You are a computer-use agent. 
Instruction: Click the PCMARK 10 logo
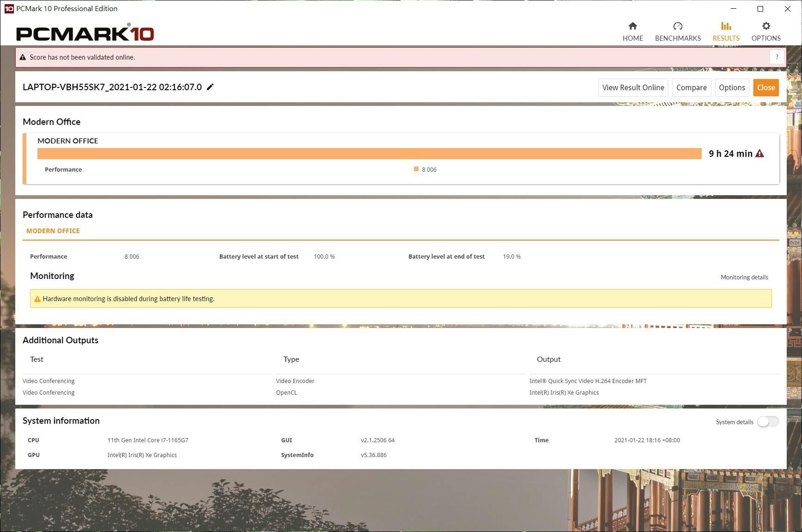[85, 32]
